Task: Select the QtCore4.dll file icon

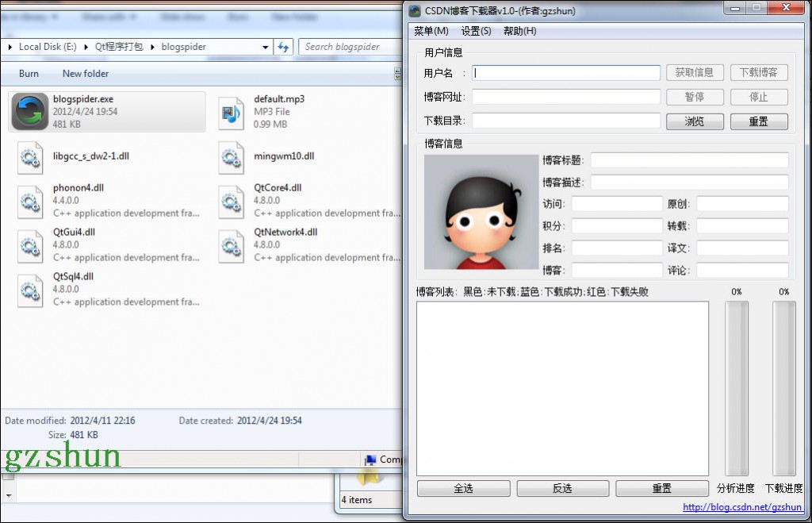Action: coord(231,201)
